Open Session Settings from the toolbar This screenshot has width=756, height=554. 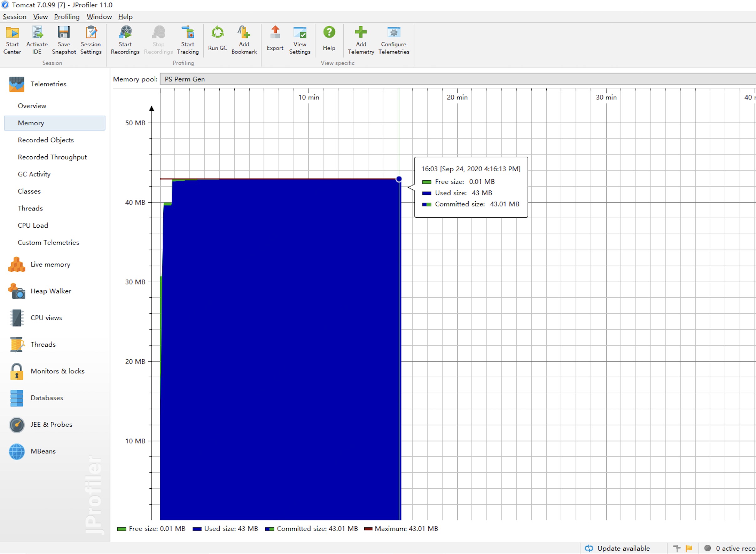coord(91,33)
